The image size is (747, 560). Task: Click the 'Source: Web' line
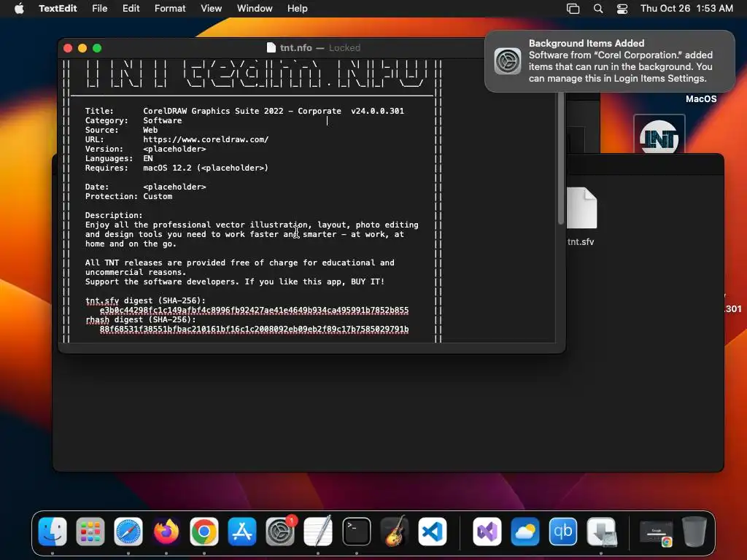(121, 130)
